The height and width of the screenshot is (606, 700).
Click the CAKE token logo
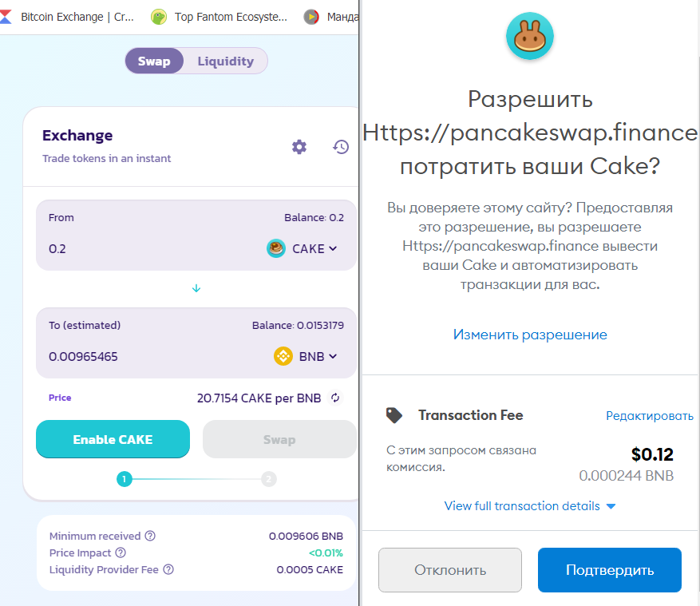275,248
